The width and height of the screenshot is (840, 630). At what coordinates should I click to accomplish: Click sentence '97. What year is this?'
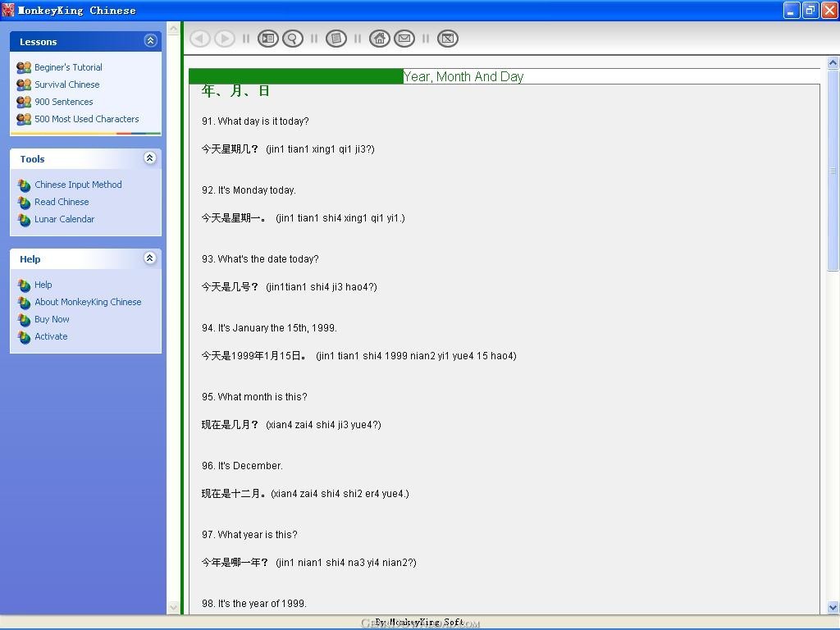click(x=249, y=535)
